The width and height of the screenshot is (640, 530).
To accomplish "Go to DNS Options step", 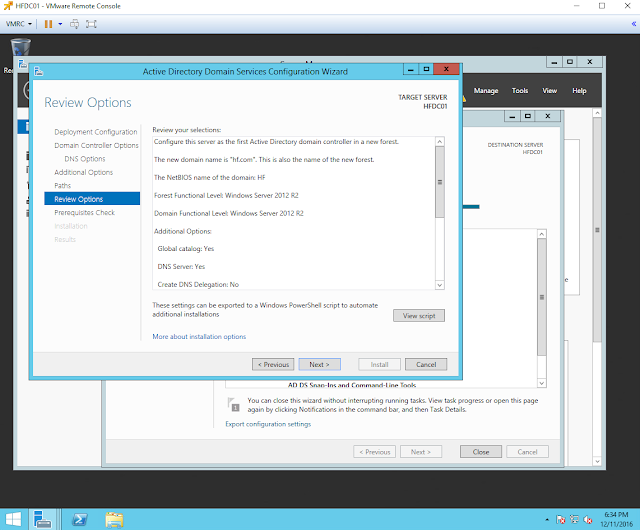I will click(85, 159).
